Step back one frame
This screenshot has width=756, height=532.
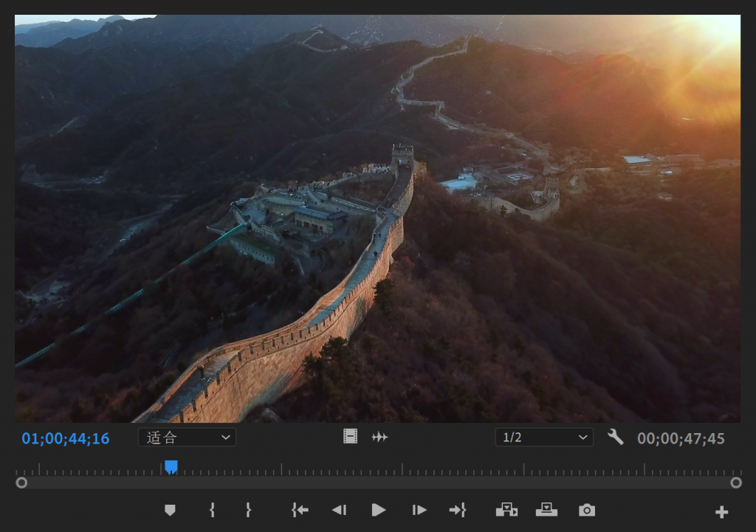tap(339, 510)
